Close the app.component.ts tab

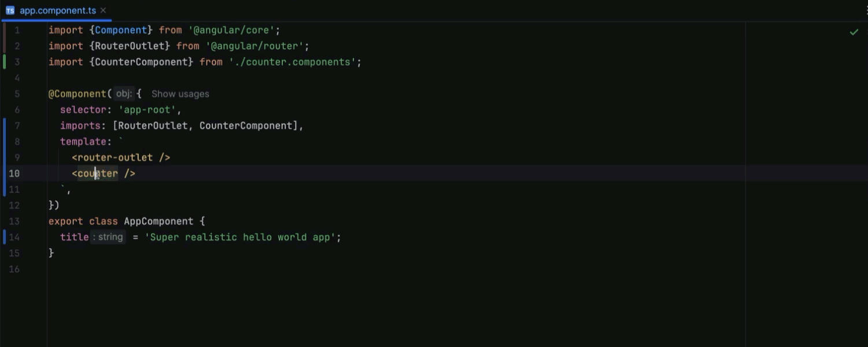103,10
